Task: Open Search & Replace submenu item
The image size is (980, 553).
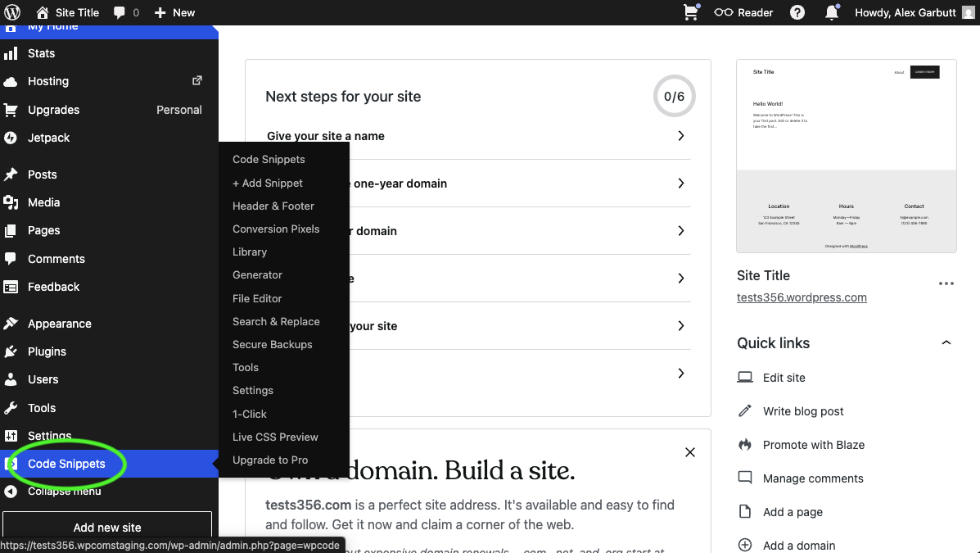Action: (276, 321)
